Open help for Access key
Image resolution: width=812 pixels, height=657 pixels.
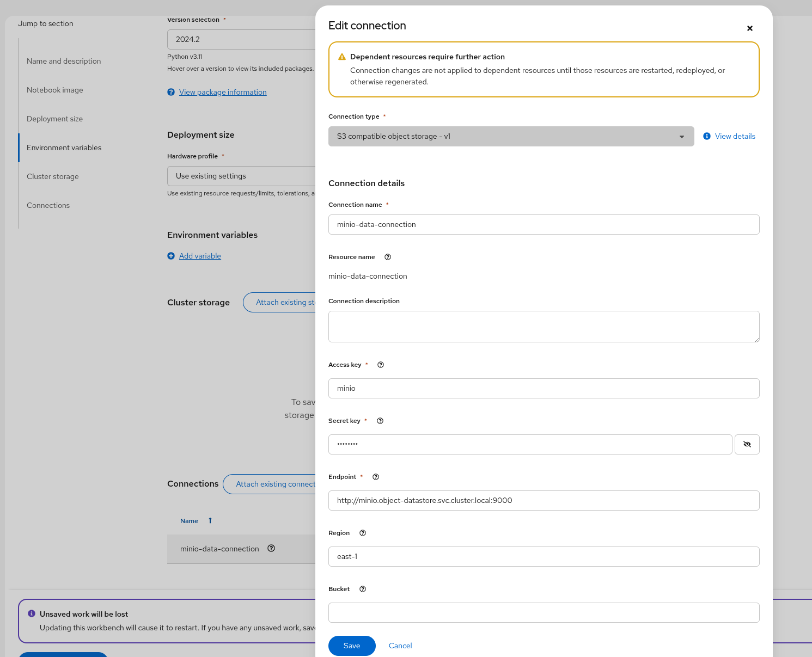[x=381, y=365]
